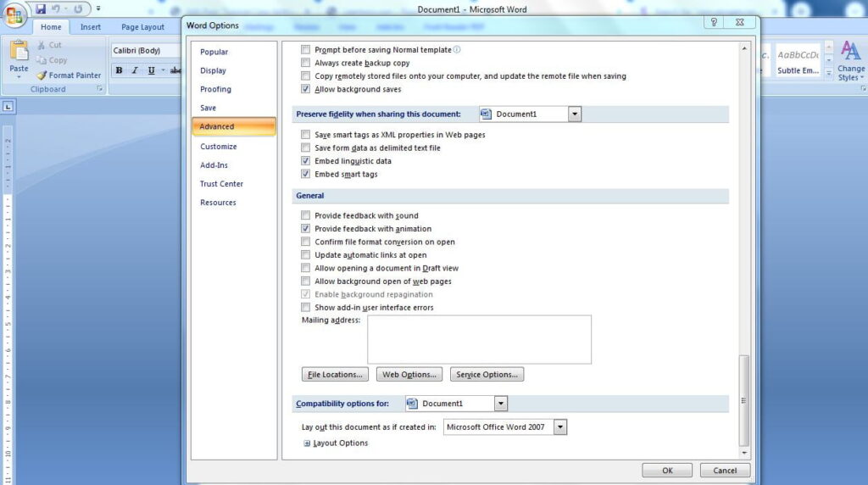868x485 pixels.
Task: Disable Provide feedback with animation
Action: pyautogui.click(x=305, y=229)
